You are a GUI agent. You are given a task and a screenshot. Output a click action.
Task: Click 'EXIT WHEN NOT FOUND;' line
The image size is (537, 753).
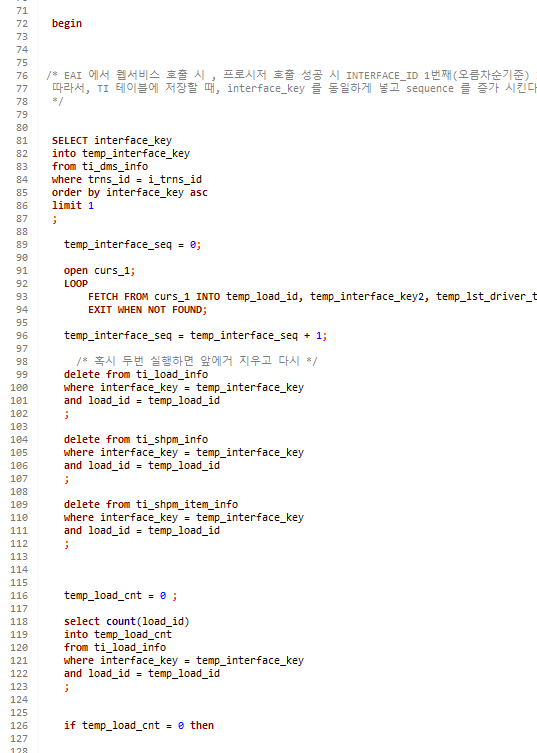point(147,310)
